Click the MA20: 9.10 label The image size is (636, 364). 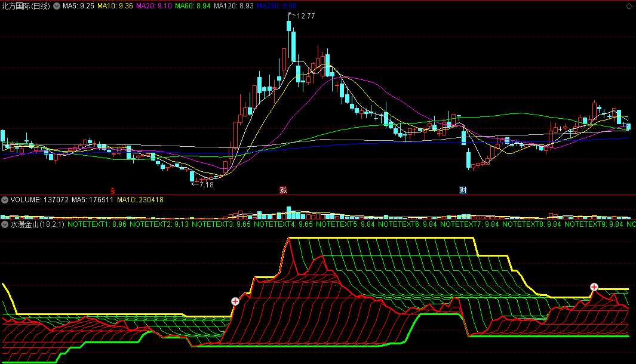154,6
